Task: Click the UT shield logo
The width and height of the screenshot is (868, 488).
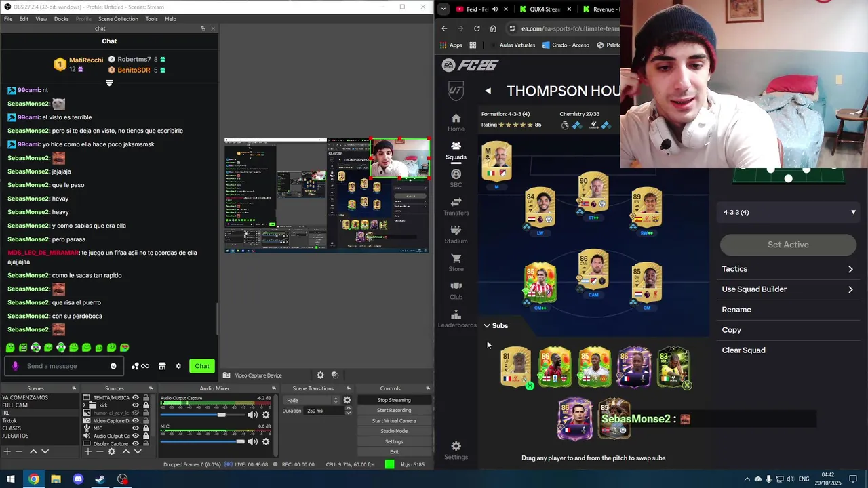Action: (x=456, y=90)
